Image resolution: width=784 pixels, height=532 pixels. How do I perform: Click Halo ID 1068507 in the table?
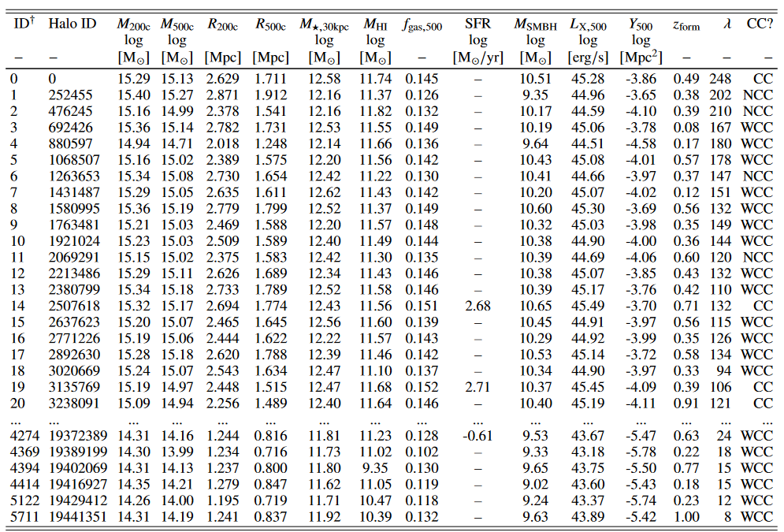click(73, 161)
